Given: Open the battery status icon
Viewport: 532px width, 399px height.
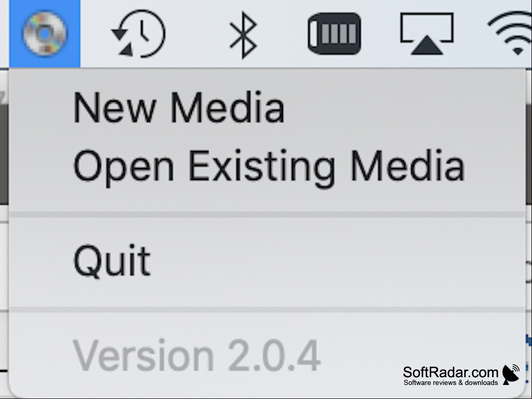Looking at the screenshot, I should [334, 33].
